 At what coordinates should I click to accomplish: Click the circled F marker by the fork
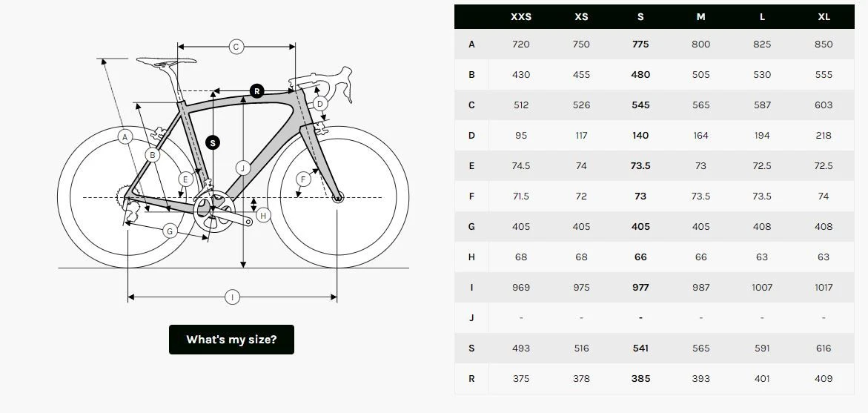[302, 179]
